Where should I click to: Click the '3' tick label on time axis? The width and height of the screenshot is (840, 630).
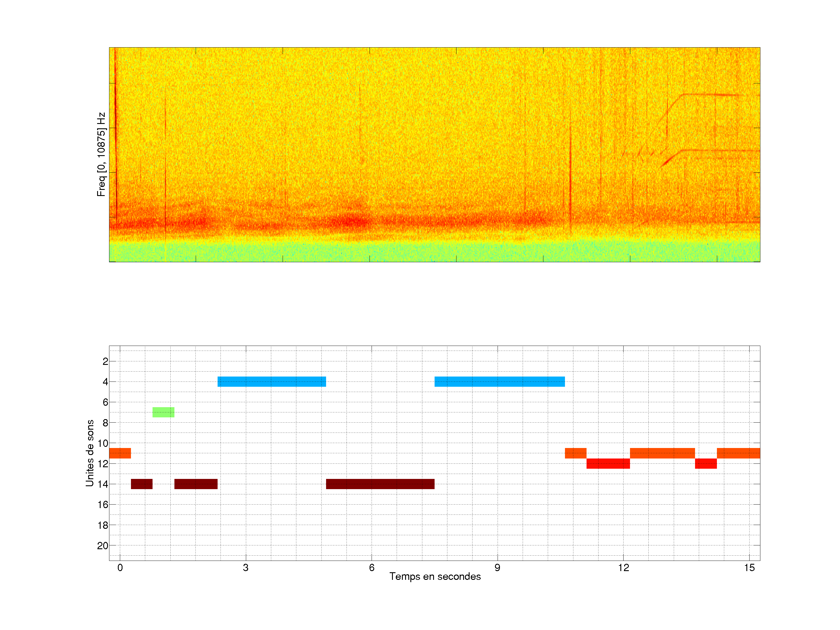(246, 567)
